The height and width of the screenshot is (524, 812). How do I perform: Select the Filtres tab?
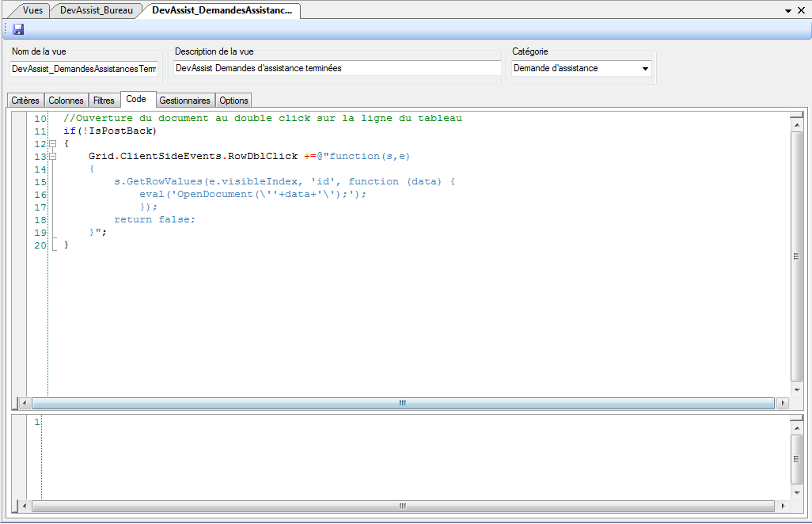tap(104, 101)
